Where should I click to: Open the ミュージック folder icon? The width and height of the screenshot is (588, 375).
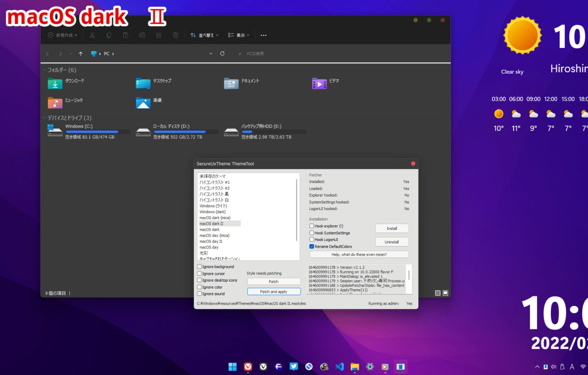click(x=55, y=103)
